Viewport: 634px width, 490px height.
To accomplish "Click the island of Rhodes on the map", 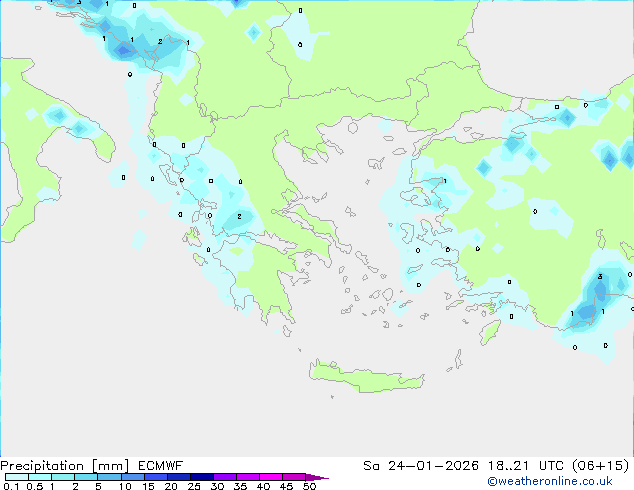I will click(490, 332).
